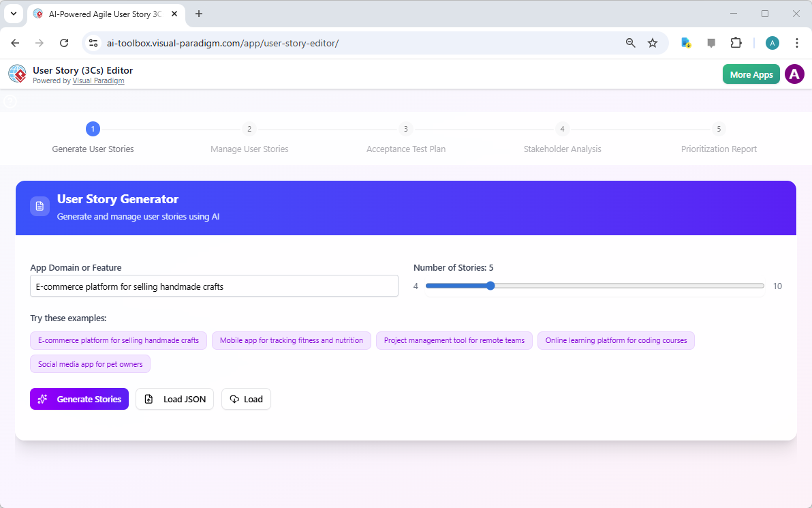Open the Chrome three-dot menu
This screenshot has width=812, height=508.
797,42
